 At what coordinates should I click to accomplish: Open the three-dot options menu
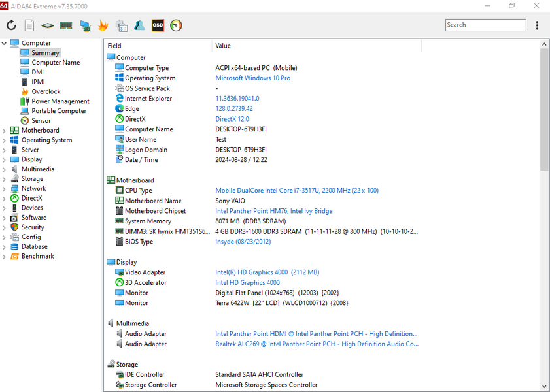(x=537, y=25)
